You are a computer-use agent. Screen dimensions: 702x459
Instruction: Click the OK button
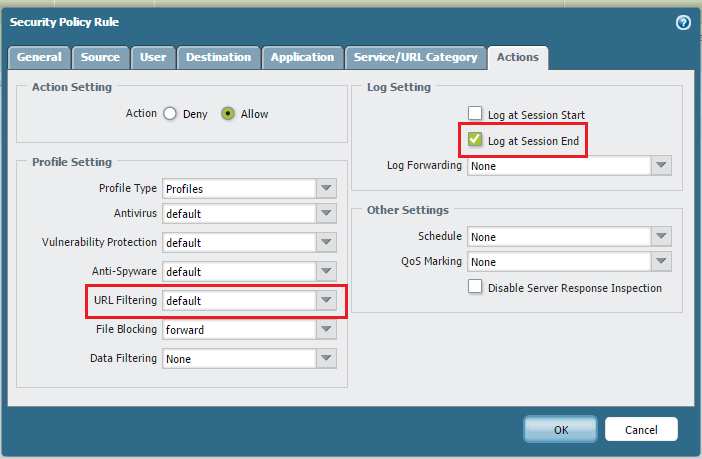pyautogui.click(x=560, y=429)
